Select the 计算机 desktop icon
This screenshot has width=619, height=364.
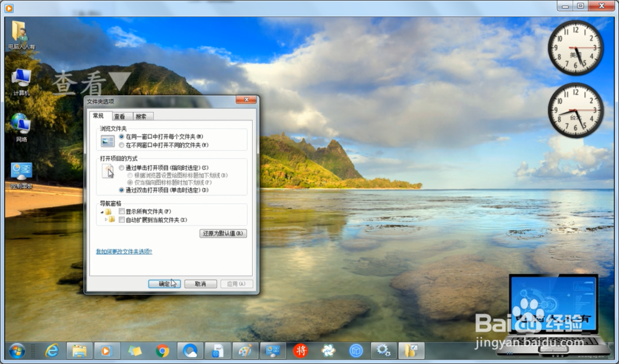click(x=21, y=82)
